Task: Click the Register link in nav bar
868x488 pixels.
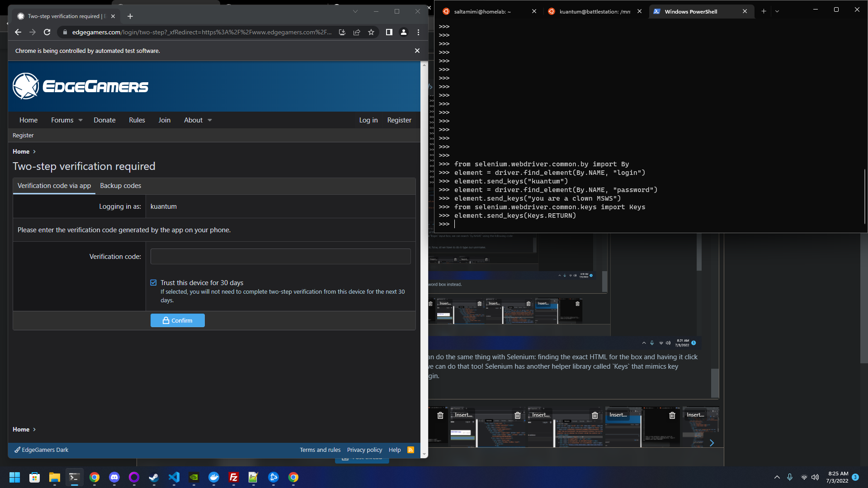Action: point(399,120)
